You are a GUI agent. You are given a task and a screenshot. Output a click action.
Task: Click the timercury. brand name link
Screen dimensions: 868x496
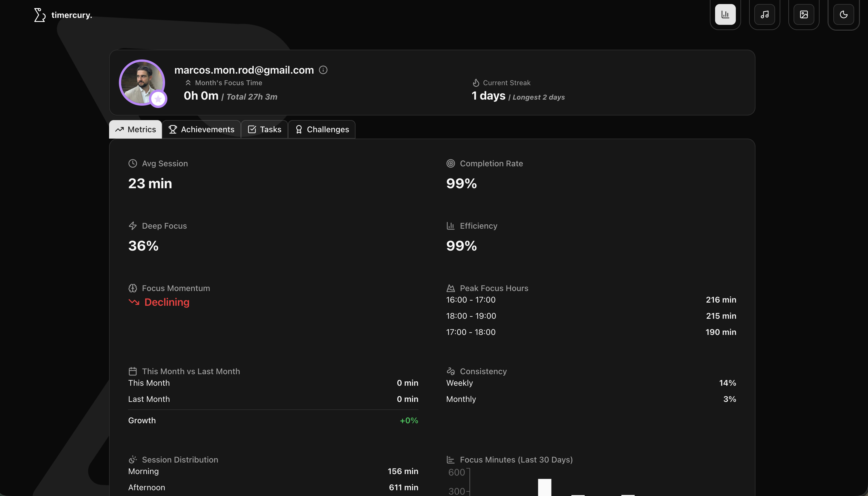click(x=72, y=15)
